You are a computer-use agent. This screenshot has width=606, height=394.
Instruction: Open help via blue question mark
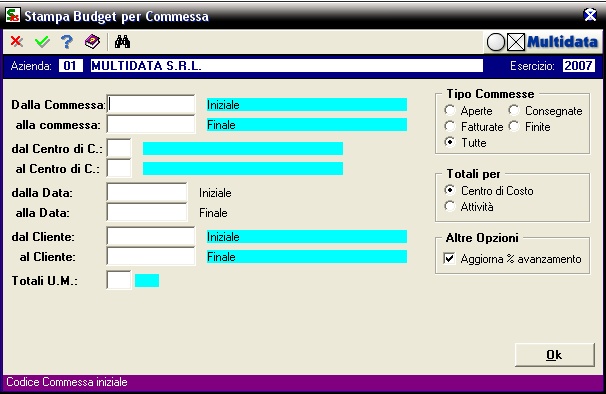tap(67, 42)
